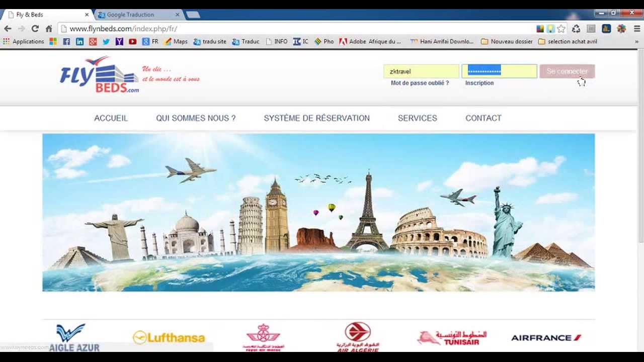Image resolution: width=644 pixels, height=362 pixels.
Task: Open a new browser tab
Action: click(x=193, y=15)
